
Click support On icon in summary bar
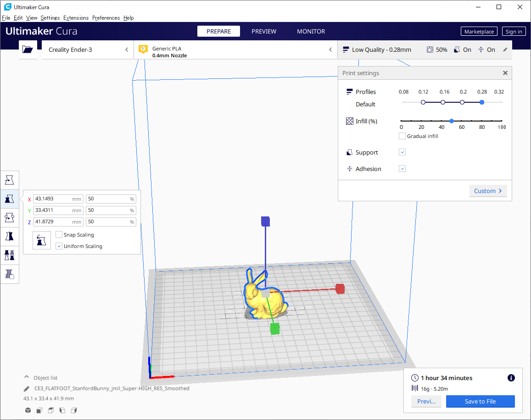point(457,50)
